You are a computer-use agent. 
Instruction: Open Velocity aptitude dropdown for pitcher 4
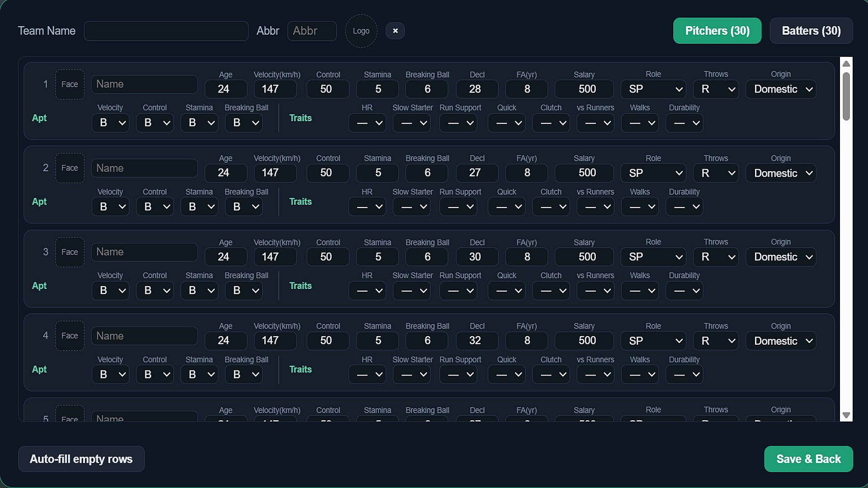(110, 374)
